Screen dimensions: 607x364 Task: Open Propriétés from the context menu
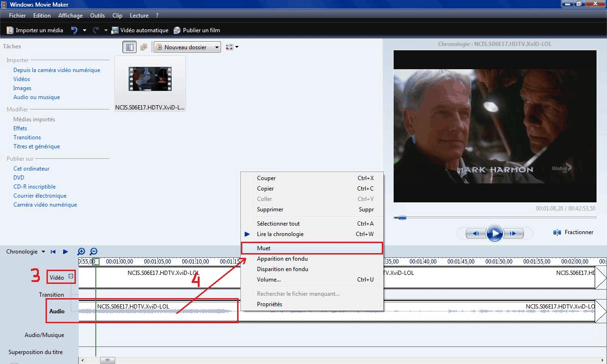pyautogui.click(x=312, y=304)
